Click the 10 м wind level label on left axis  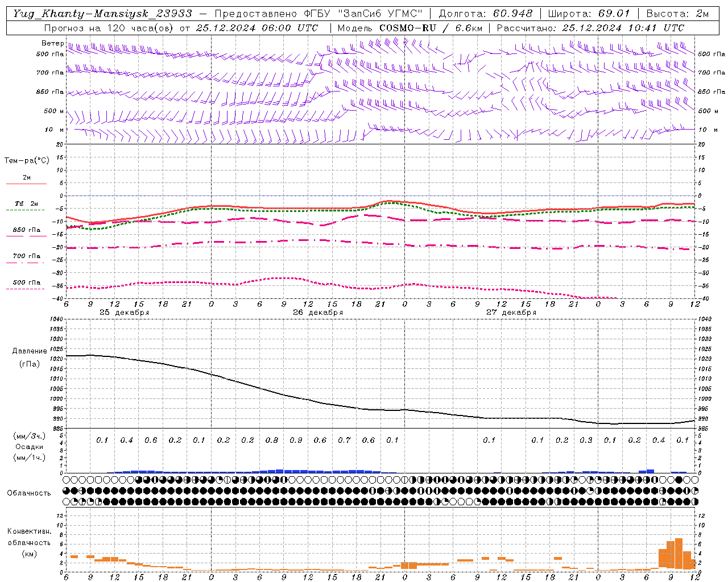(x=54, y=130)
